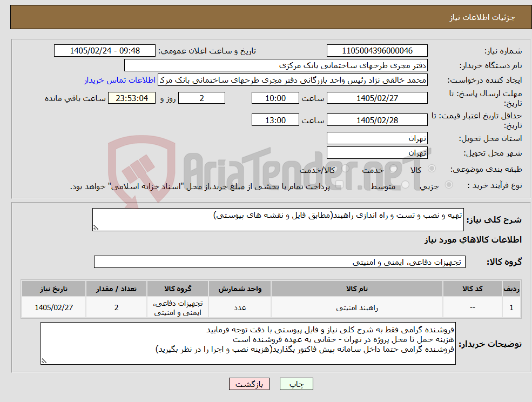This screenshot has width=532, height=402.
Task: Select the خدمت radio button
Action: click(x=393, y=169)
